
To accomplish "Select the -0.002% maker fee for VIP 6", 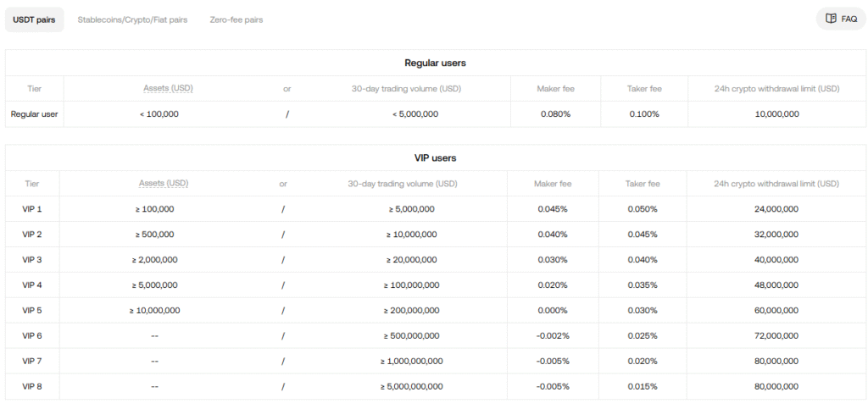I will coord(553,336).
